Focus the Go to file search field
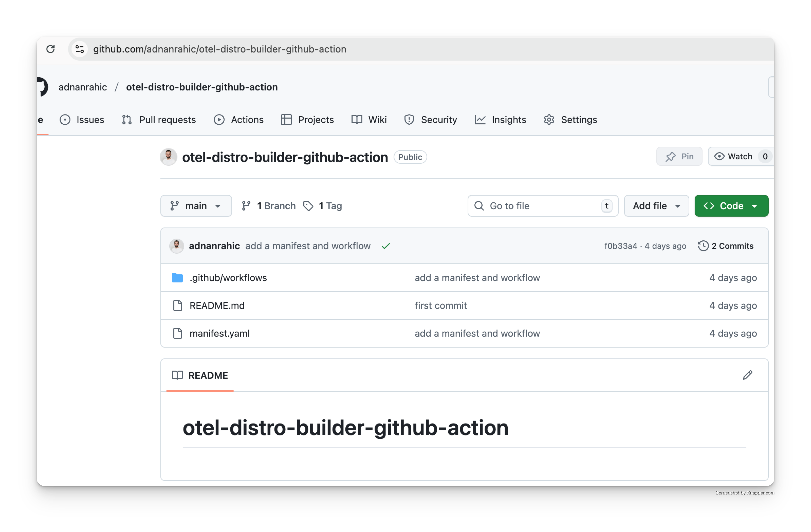Image resolution: width=811 pixels, height=532 pixels. (543, 206)
